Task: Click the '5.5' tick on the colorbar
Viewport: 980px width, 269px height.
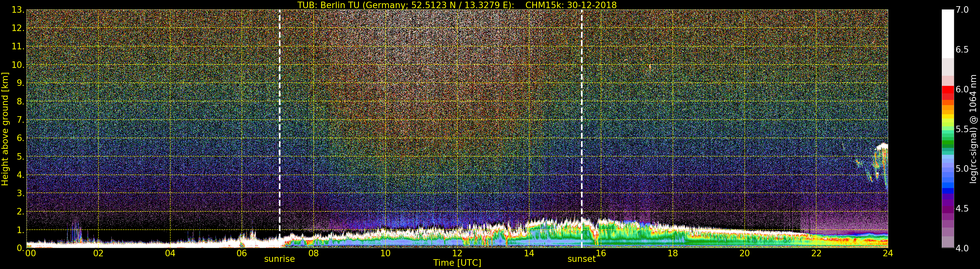Action: coord(962,129)
